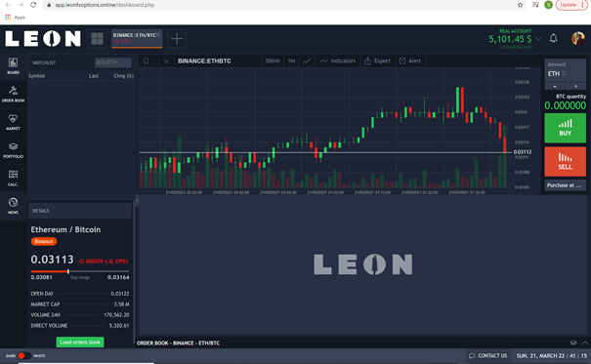Image resolution: width=591 pixels, height=364 pixels.
Task: Expand the real account balance dropdown arrow
Action: point(538,39)
